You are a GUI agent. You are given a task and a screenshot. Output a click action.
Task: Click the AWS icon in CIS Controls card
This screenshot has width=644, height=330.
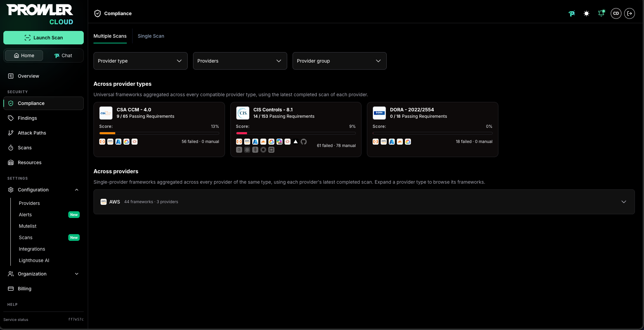coord(247,142)
